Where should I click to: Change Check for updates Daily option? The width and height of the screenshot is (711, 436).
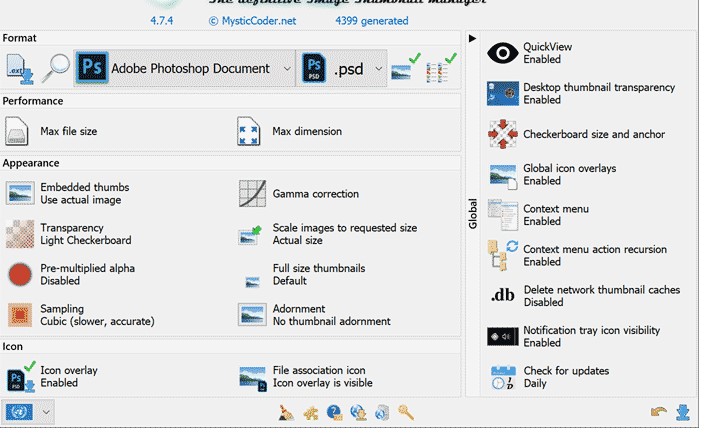(535, 383)
